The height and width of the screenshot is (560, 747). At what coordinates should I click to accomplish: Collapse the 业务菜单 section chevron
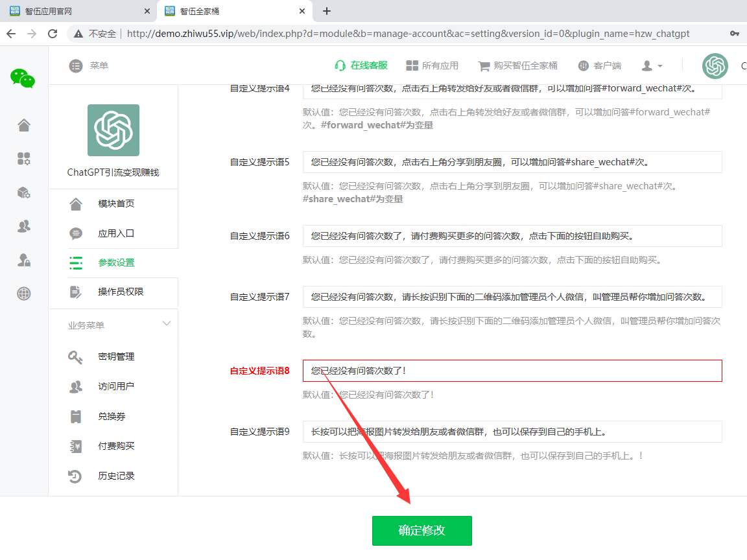point(166,324)
